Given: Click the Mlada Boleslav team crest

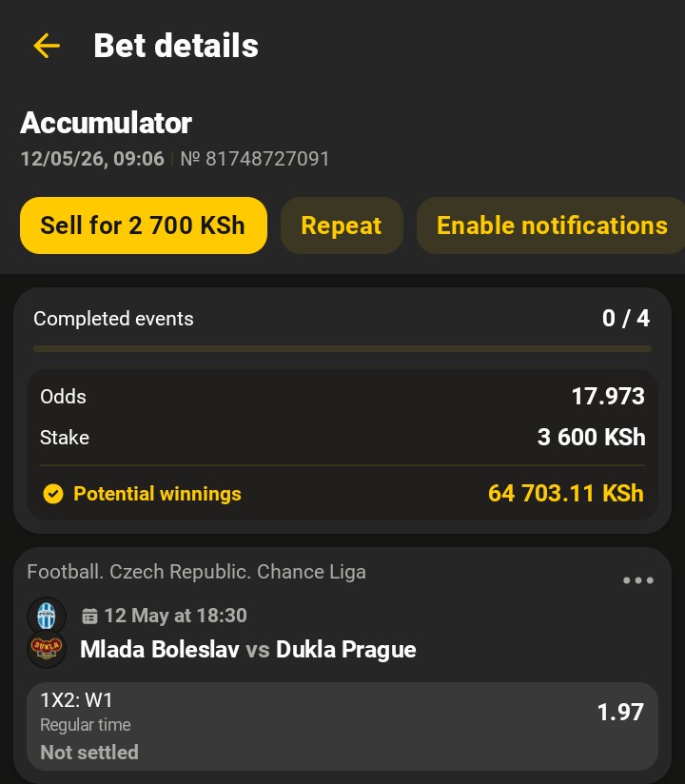Looking at the screenshot, I should click(x=47, y=616).
